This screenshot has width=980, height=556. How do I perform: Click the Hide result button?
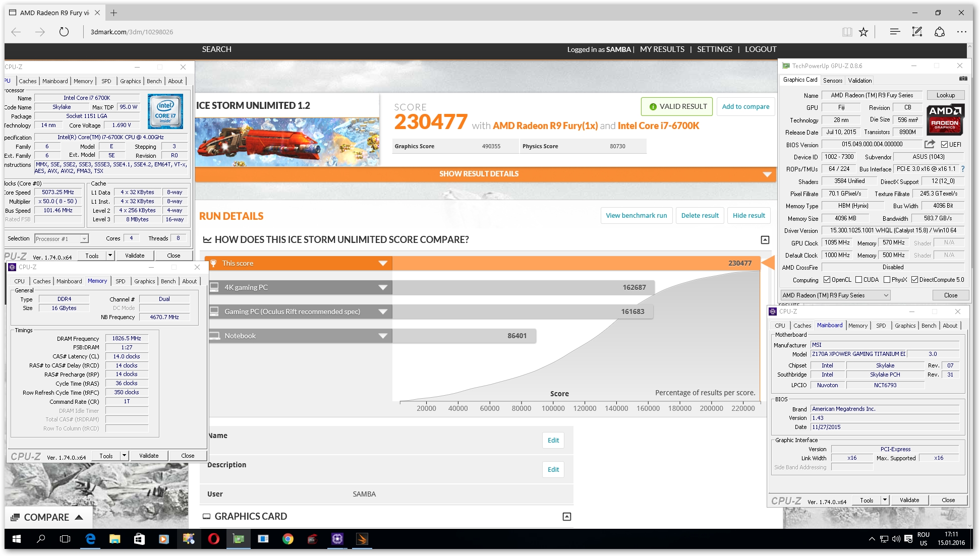749,215
